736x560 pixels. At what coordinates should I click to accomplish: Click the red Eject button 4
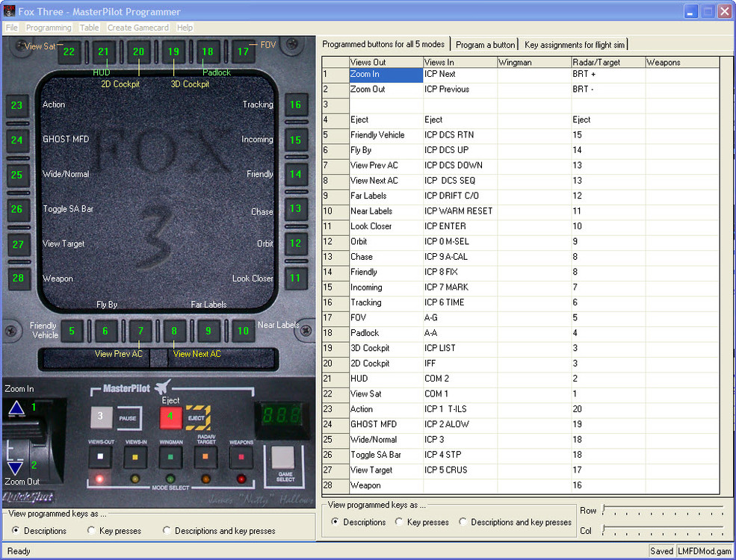pos(170,417)
